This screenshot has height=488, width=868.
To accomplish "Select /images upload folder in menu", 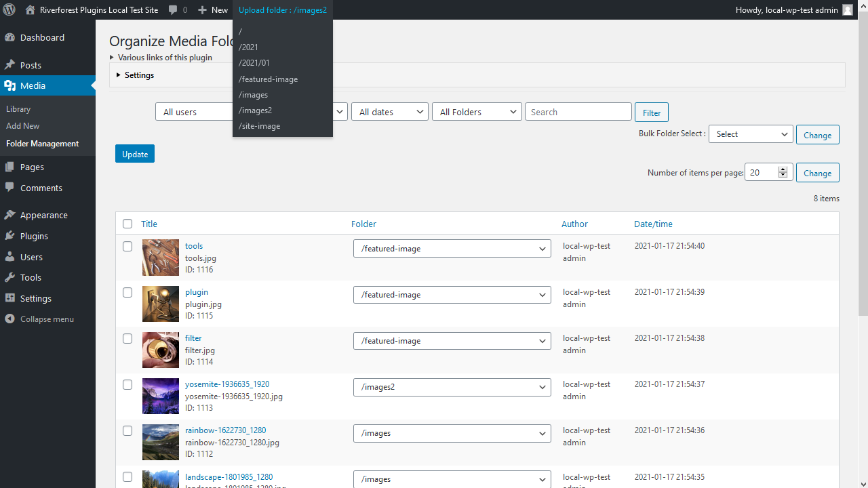I will pyautogui.click(x=283, y=95).
